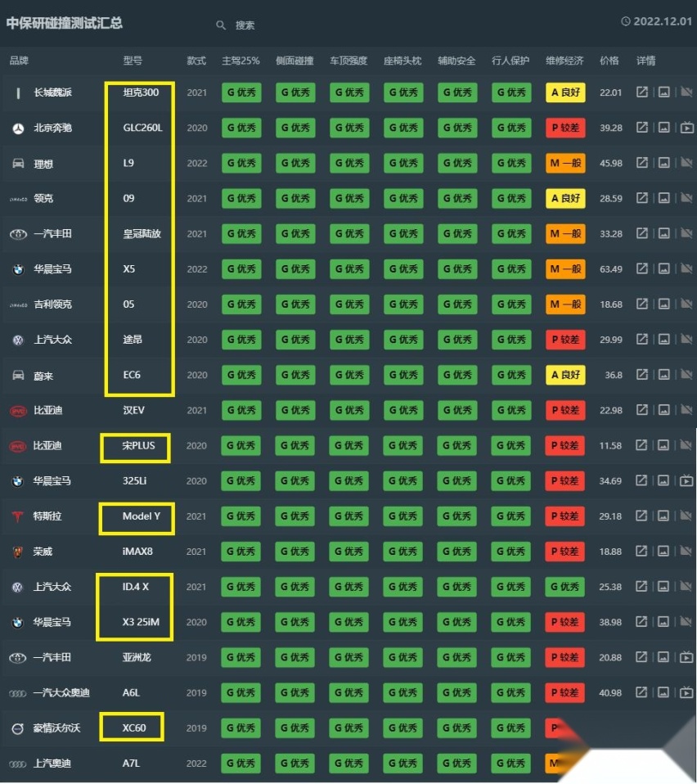Open detail link icon for 领克 09 row

coord(642,198)
